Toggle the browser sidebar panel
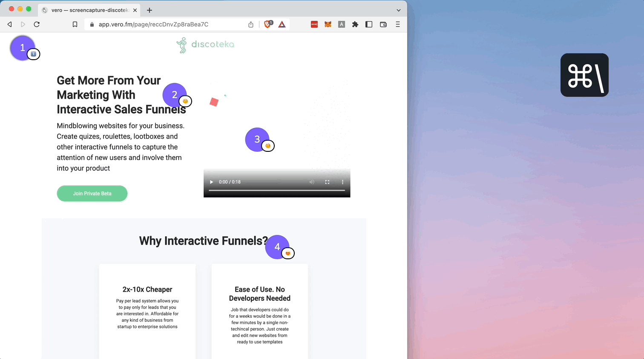This screenshot has width=644, height=359. click(x=369, y=24)
